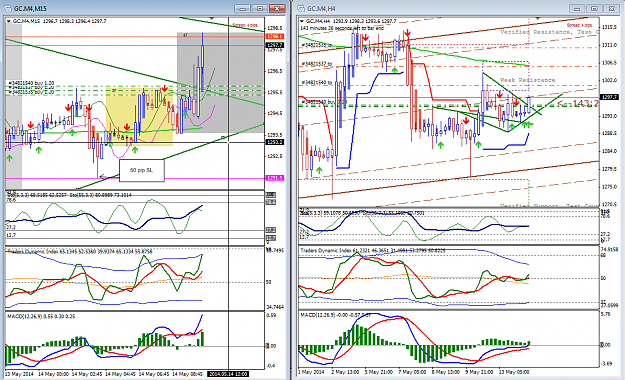Click the chart shift marker on M15 chart

click(212, 19)
